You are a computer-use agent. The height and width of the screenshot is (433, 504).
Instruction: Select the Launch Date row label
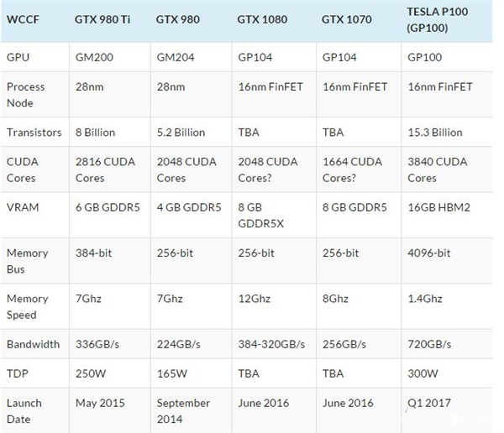pos(24,410)
